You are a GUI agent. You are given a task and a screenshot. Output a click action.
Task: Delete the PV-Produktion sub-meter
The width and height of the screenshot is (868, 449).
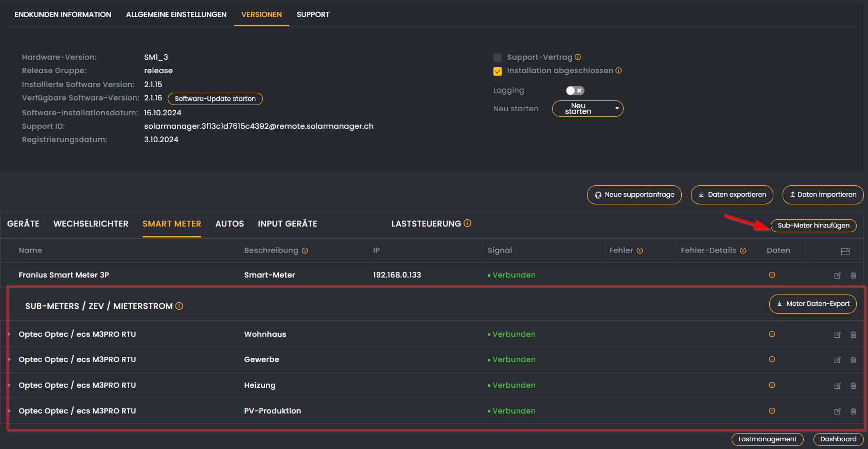[853, 411]
